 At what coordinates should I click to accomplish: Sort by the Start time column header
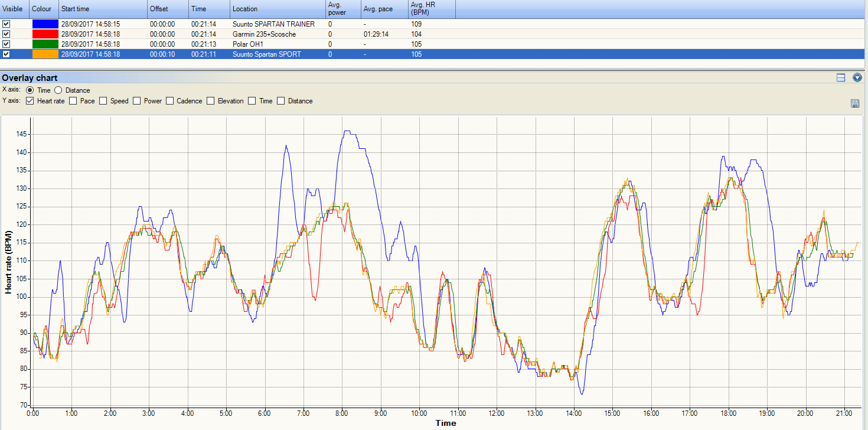(x=103, y=9)
